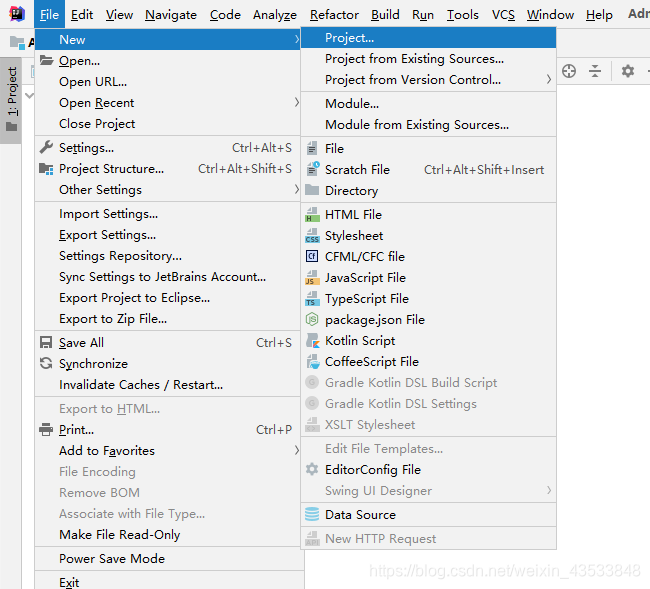Screen dimensions: 650x589
Task: Expand the New submenu arrow
Action: (297, 39)
